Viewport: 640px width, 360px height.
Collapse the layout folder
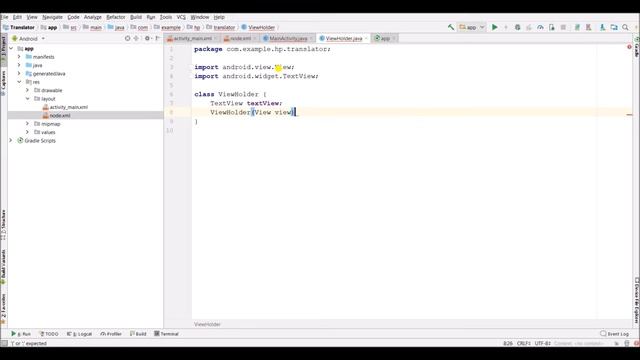[27, 99]
